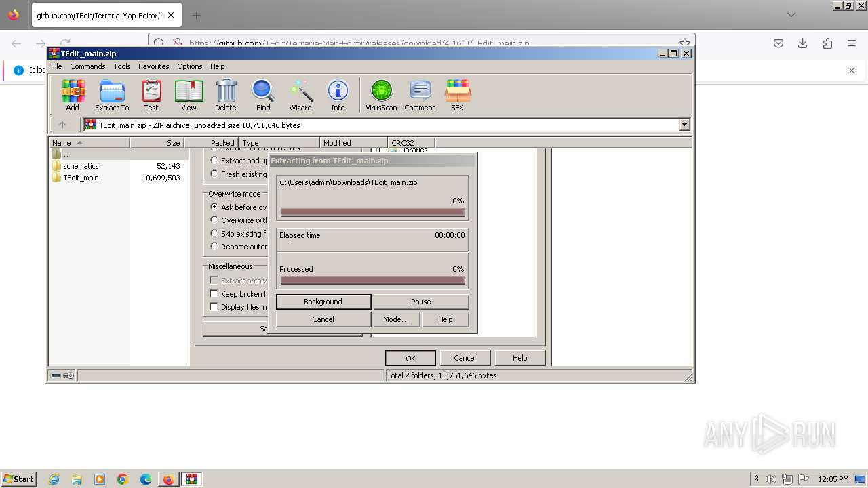Click the Background extraction button
This screenshot has width=868, height=488.
[x=323, y=302]
